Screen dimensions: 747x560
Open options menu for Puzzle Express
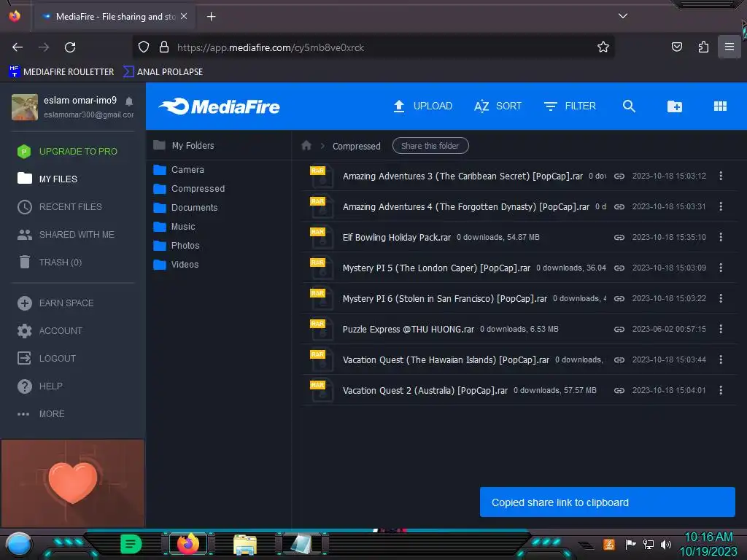[x=720, y=329]
